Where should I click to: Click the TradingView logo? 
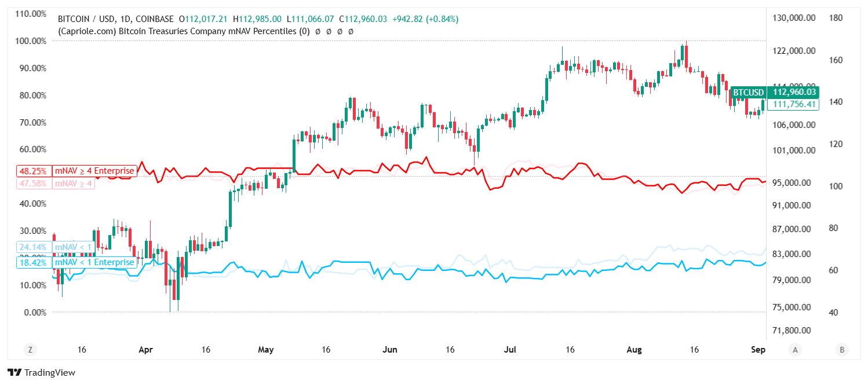(41, 373)
